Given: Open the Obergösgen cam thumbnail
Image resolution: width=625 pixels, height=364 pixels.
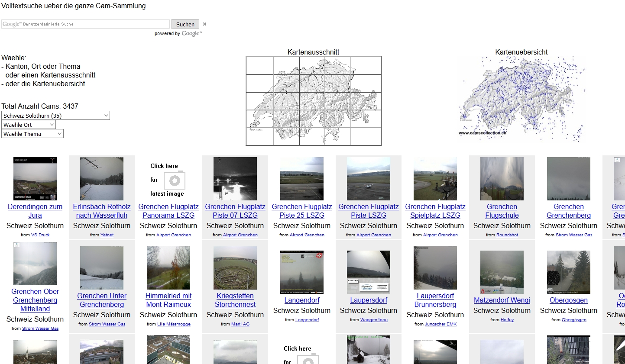Looking at the screenshot, I should [569, 272].
